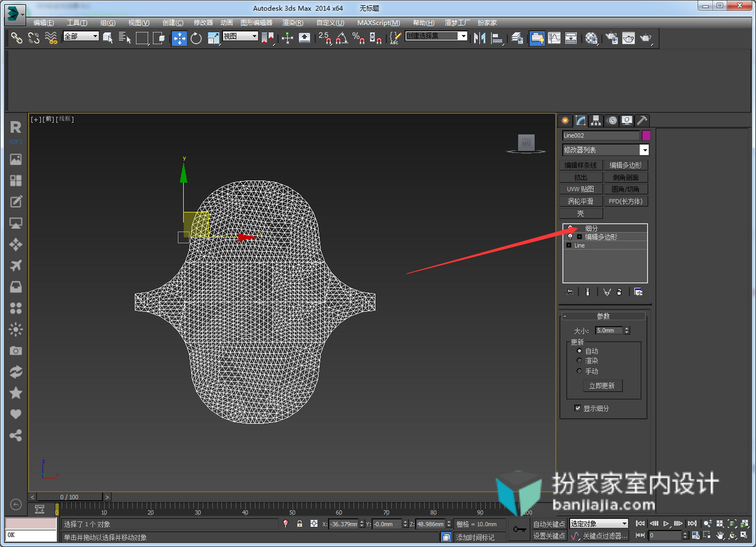This screenshot has height=547, width=756.
Task: Open the Utilities hammer panel tab
Action: coord(642,120)
